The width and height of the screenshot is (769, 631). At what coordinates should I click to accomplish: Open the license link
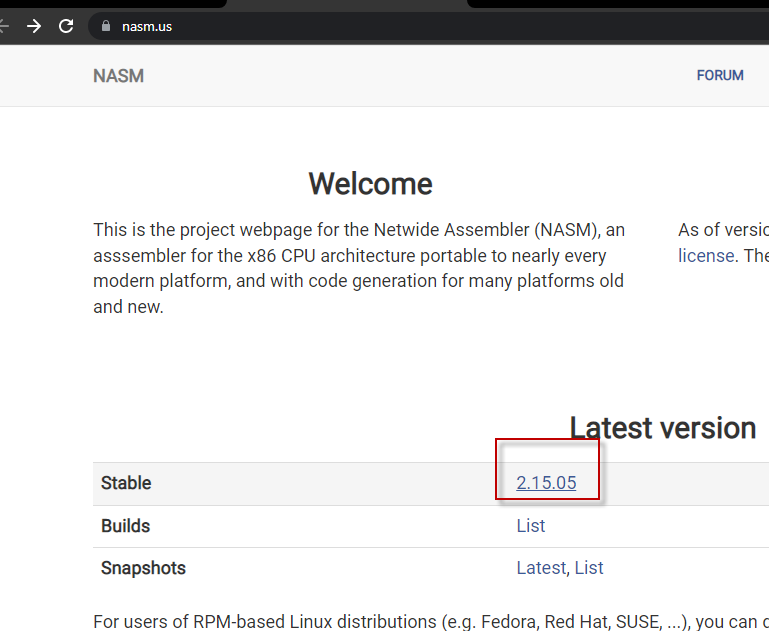(706, 255)
